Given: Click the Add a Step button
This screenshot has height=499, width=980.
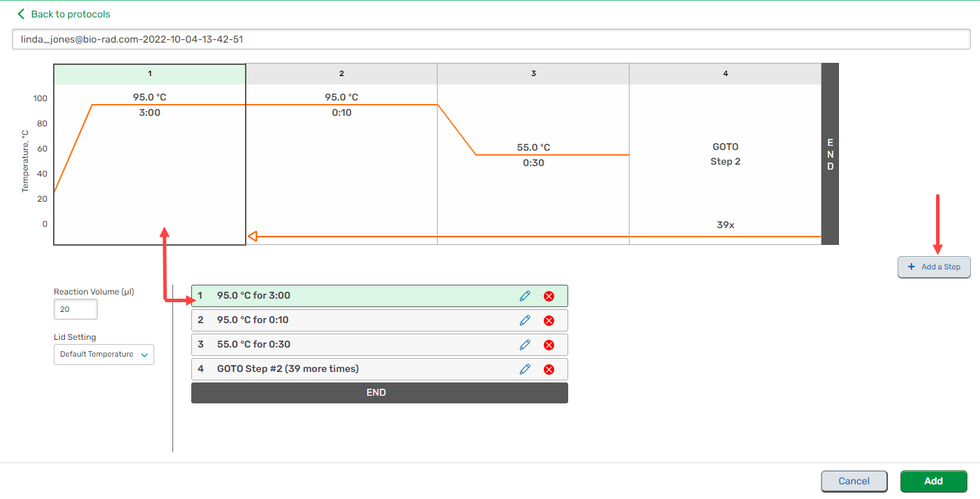Looking at the screenshot, I should tap(934, 267).
